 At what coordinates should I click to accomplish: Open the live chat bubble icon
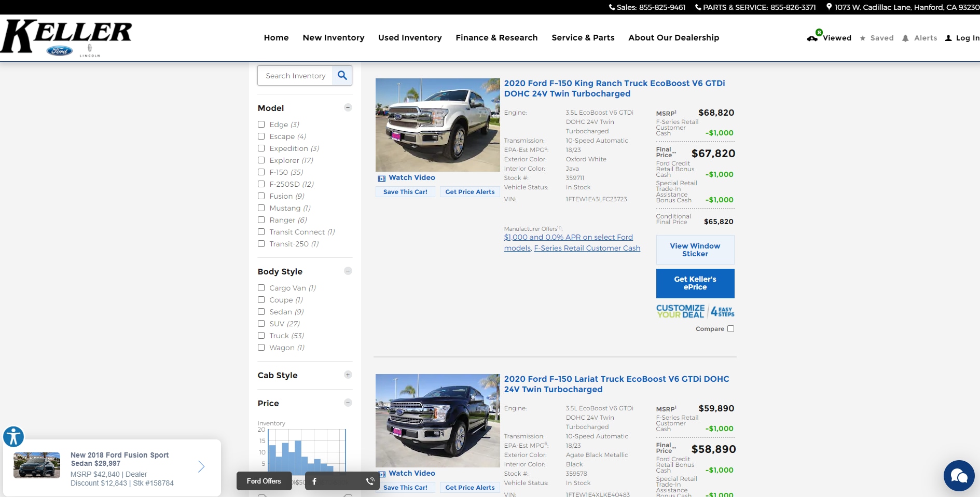coord(959,476)
